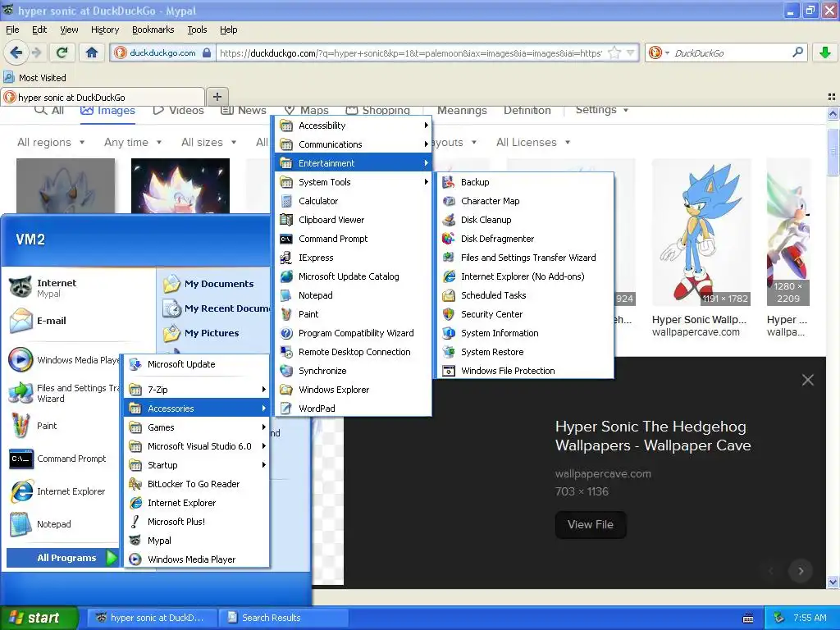Expand the 7-Zip program folder

pos(197,390)
